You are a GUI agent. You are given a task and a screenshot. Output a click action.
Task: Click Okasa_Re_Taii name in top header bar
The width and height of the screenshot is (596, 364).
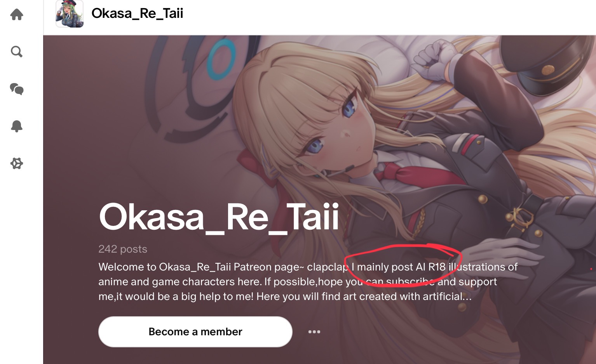137,13
